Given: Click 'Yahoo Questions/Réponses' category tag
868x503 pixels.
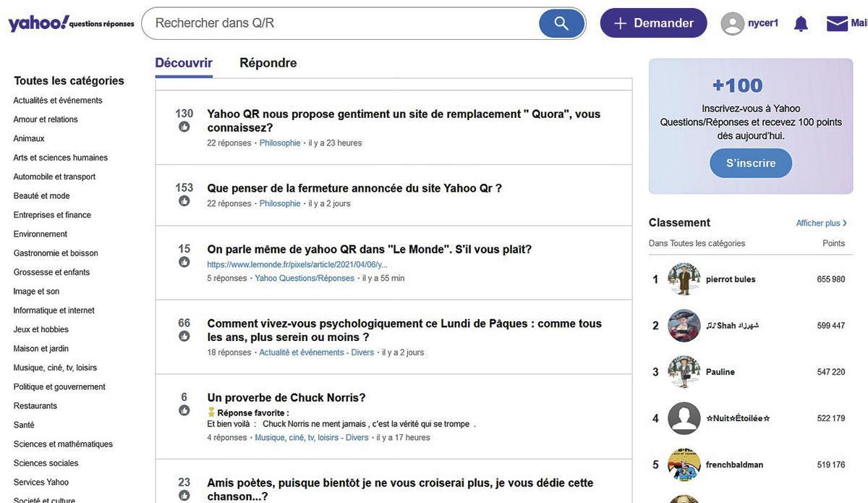Looking at the screenshot, I should [x=305, y=279].
